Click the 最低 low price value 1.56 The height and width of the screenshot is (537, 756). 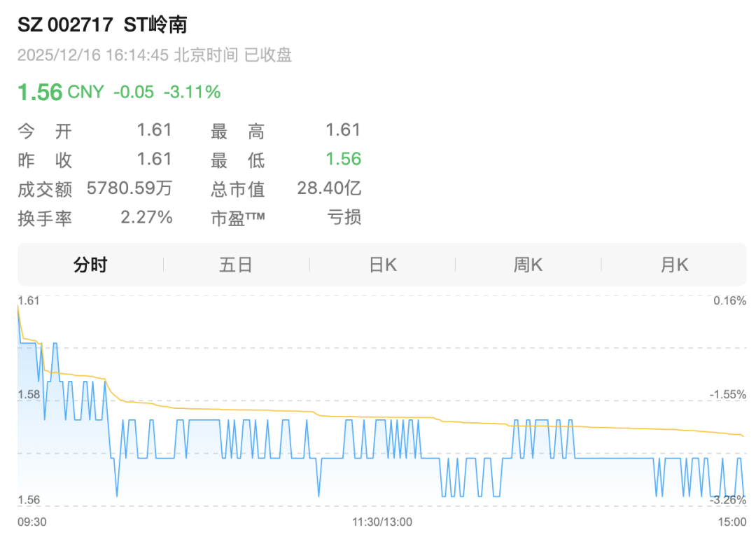(x=343, y=159)
